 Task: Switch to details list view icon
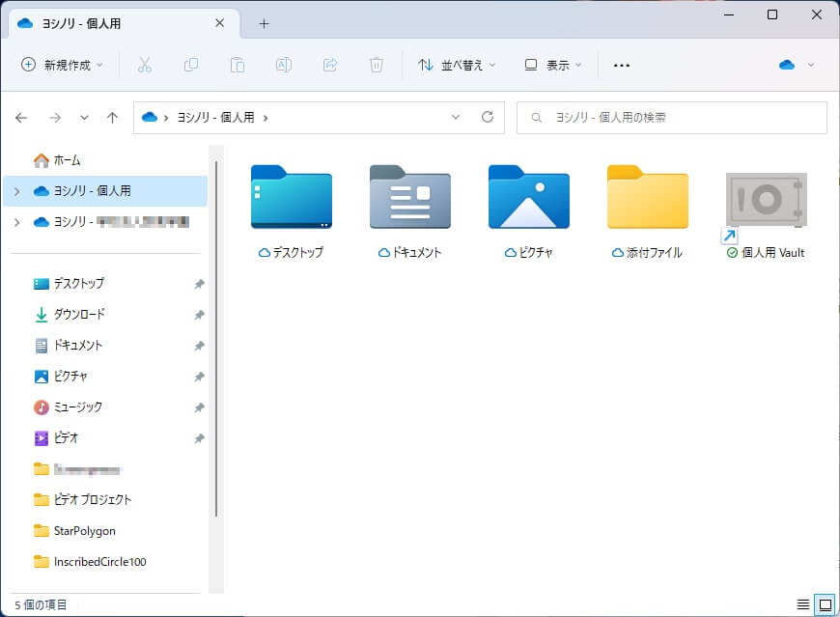coord(802,604)
